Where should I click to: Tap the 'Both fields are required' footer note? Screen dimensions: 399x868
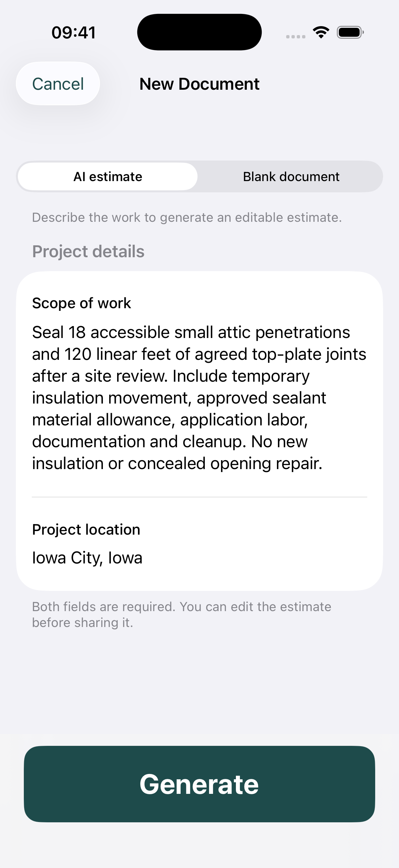pyautogui.click(x=182, y=615)
